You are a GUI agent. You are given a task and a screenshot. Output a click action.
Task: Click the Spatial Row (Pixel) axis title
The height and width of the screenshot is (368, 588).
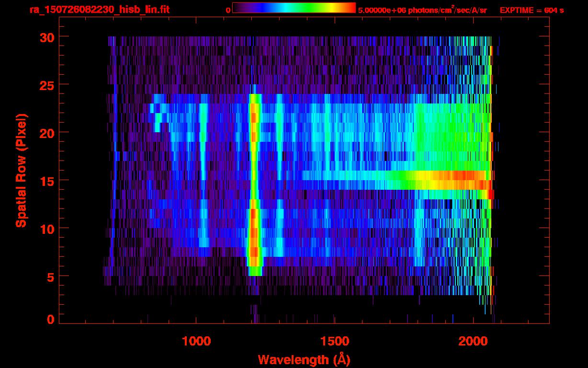(21, 170)
